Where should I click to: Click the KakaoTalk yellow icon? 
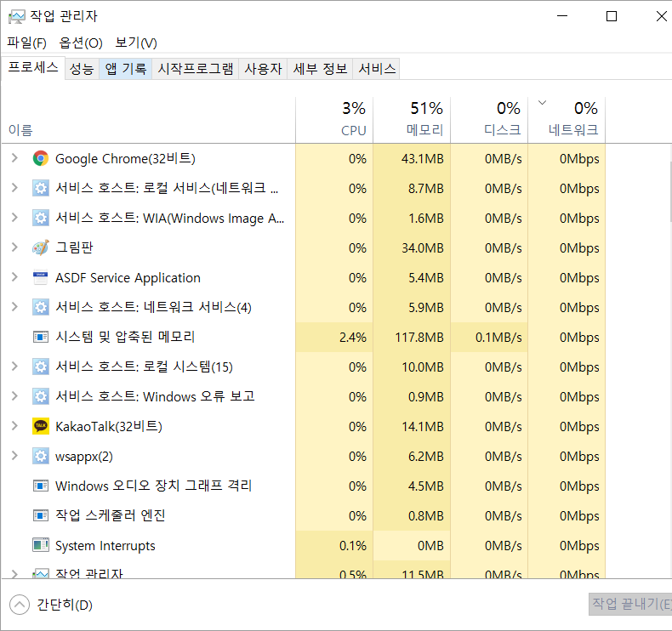pyautogui.click(x=41, y=426)
